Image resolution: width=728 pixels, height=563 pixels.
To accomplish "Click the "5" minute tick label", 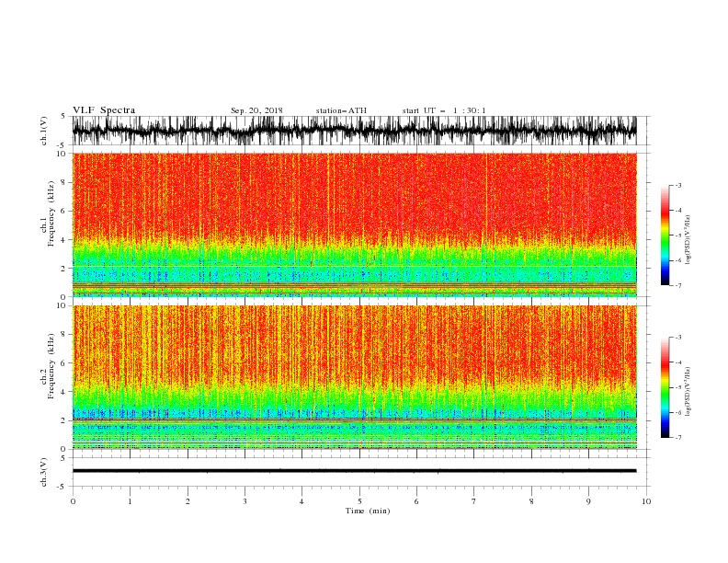I will [359, 501].
